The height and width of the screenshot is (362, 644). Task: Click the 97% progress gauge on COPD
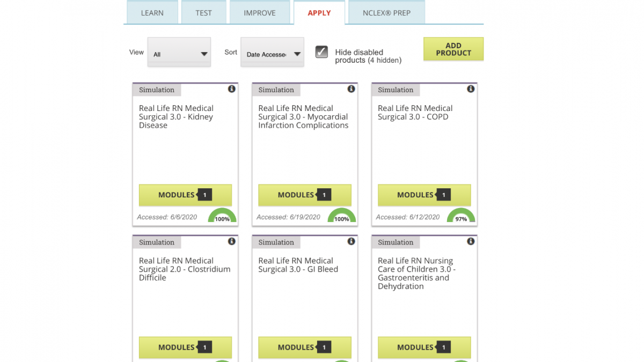(461, 216)
